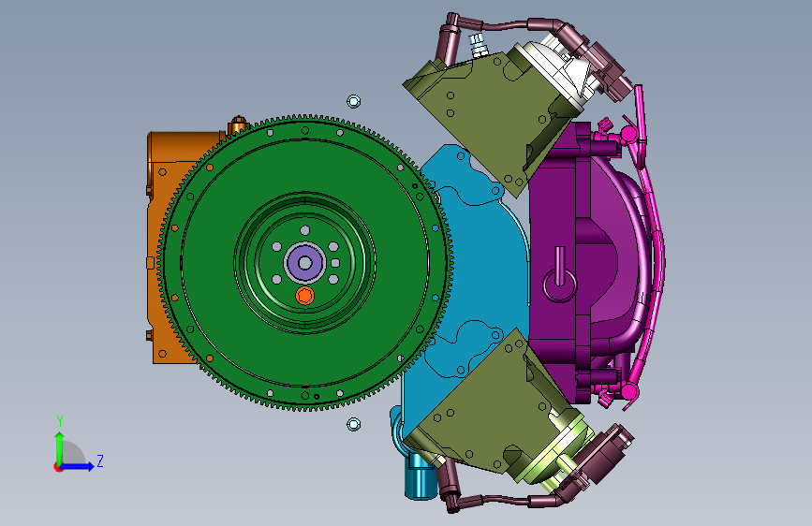Pick the lower pink round fitting
Viewport: 812px width, 526px height.
tap(628, 391)
